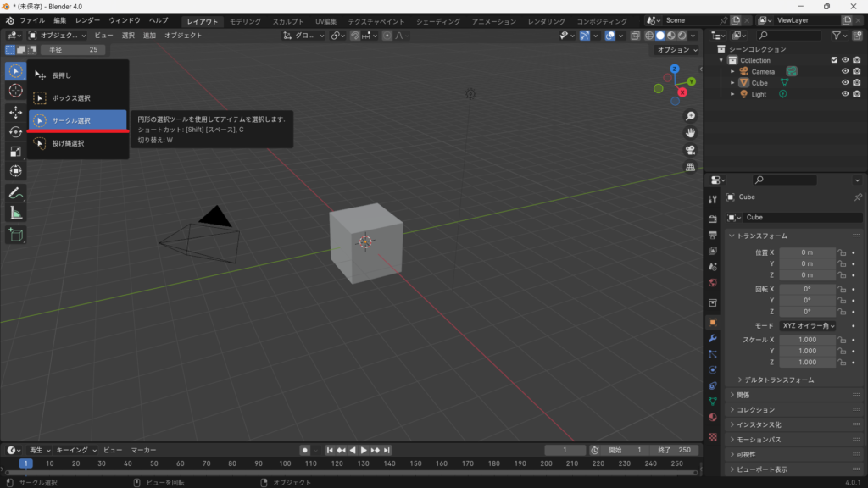868x488 pixels.
Task: Open the viewport Add menu
Action: (x=149, y=36)
